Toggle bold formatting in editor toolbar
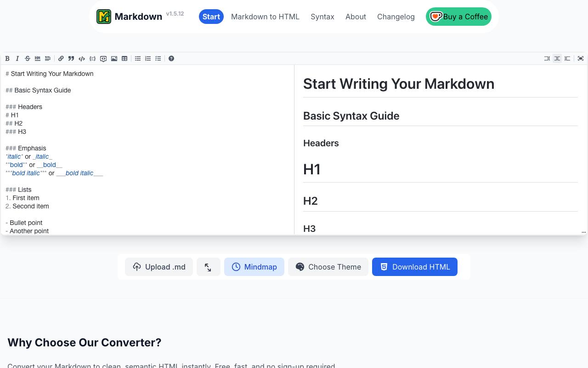Image resolution: width=588 pixels, height=368 pixels. click(x=7, y=58)
